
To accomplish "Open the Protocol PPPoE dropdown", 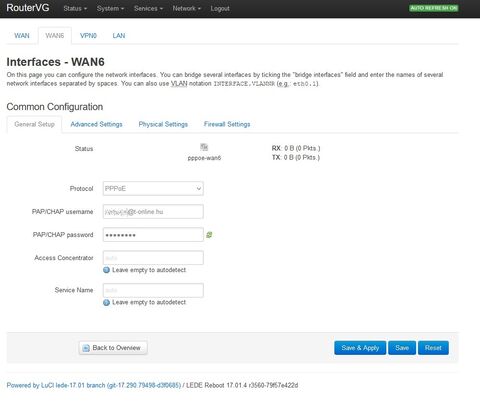I will point(153,189).
